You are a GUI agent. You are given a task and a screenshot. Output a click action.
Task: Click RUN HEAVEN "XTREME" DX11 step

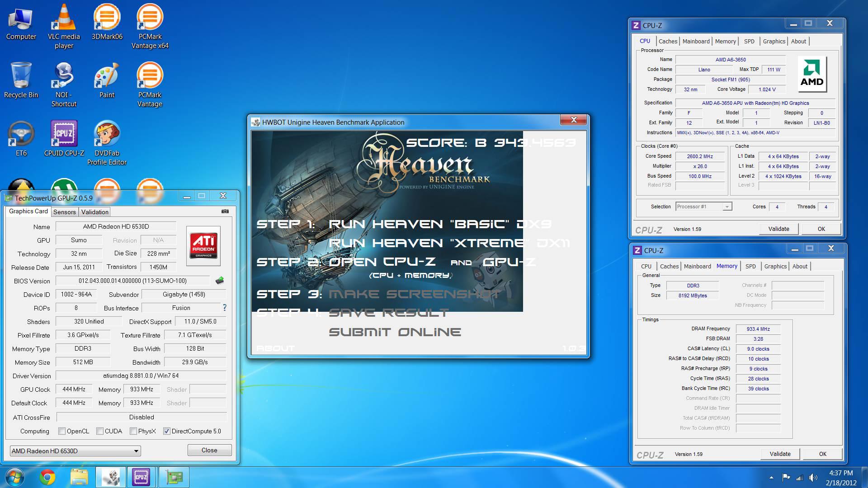coord(449,243)
